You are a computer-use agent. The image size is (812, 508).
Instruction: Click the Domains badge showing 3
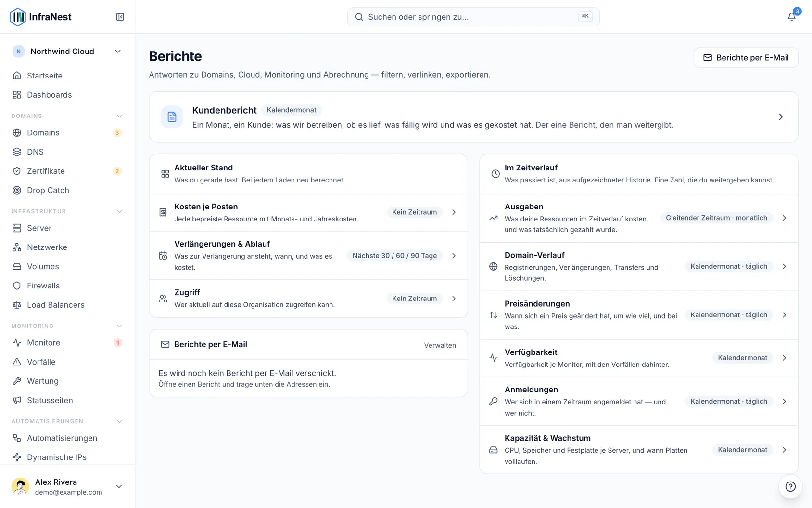point(117,133)
